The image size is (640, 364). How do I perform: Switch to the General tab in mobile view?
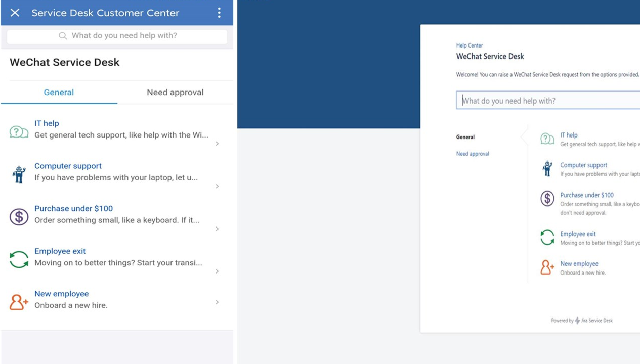coord(59,93)
